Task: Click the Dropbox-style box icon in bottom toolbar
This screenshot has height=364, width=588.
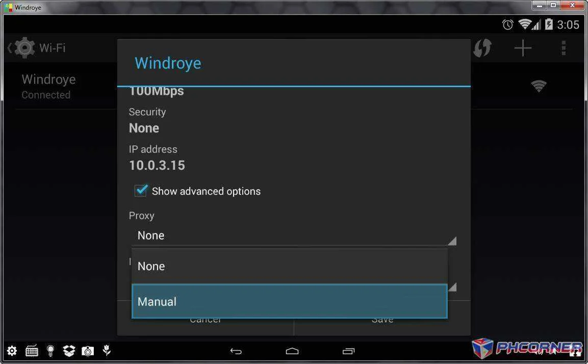Action: [69, 351]
